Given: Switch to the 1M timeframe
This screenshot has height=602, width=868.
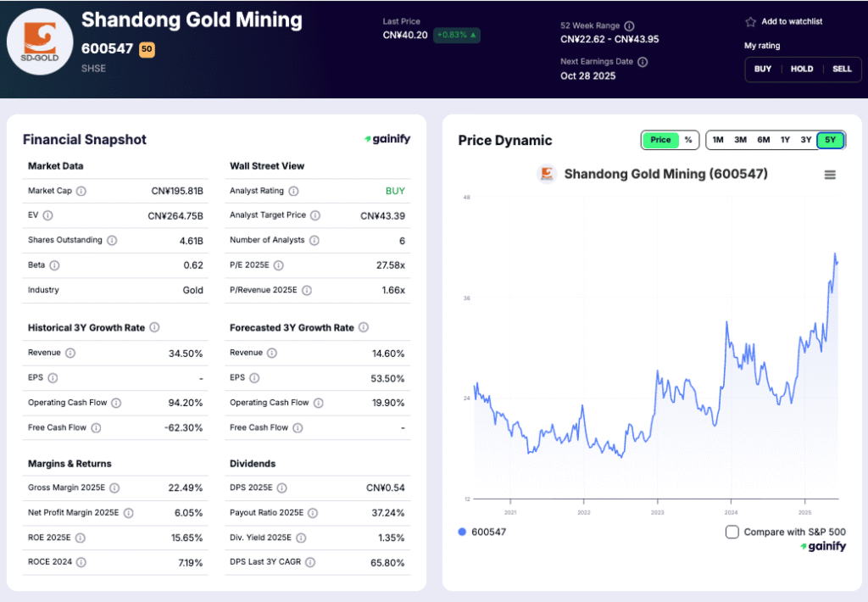Looking at the screenshot, I should point(718,140).
